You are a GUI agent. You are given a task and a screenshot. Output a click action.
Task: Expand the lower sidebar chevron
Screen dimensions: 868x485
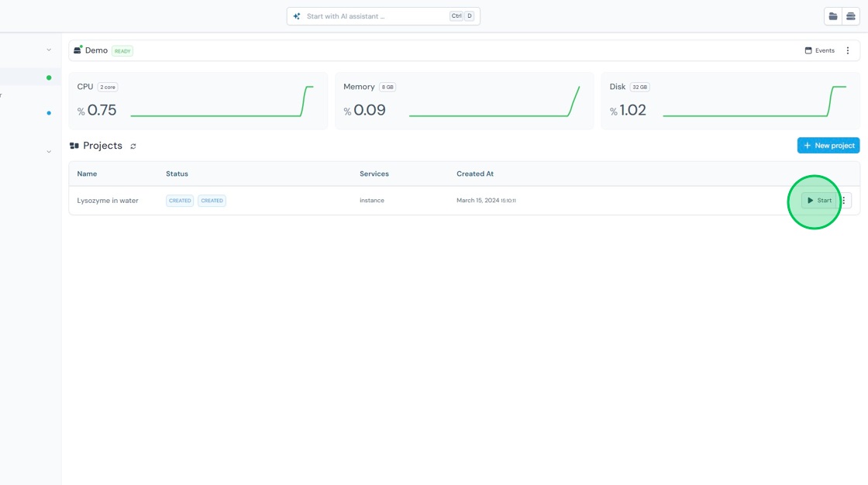click(x=49, y=151)
